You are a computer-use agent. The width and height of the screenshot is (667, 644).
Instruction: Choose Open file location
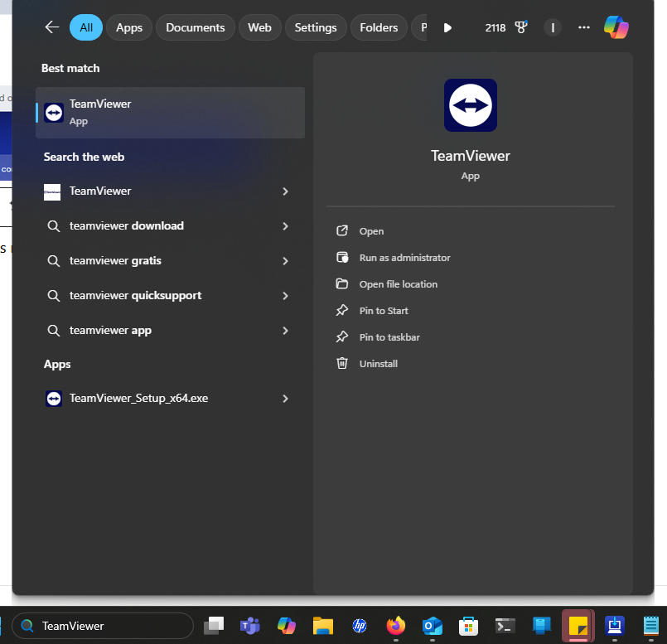click(399, 284)
